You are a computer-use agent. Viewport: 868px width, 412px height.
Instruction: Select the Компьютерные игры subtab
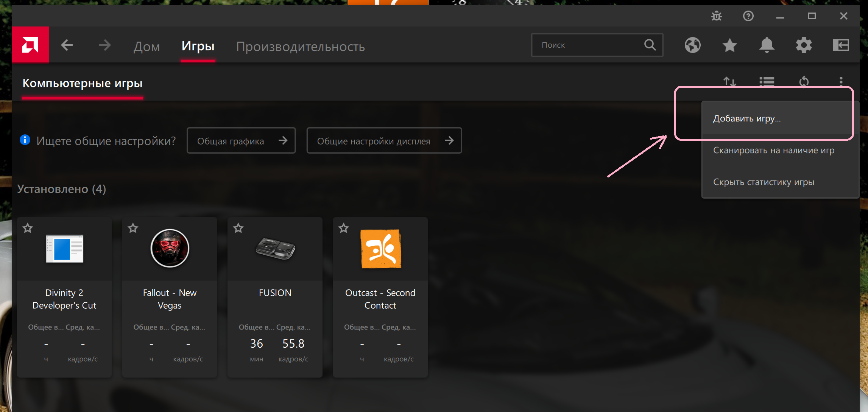(x=83, y=83)
